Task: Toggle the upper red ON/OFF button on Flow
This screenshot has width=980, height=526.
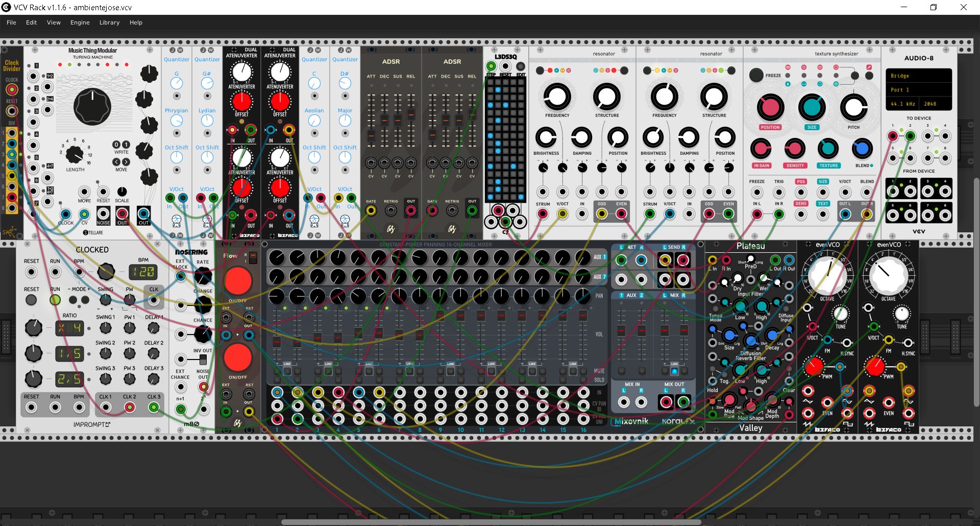Action: pyautogui.click(x=238, y=280)
